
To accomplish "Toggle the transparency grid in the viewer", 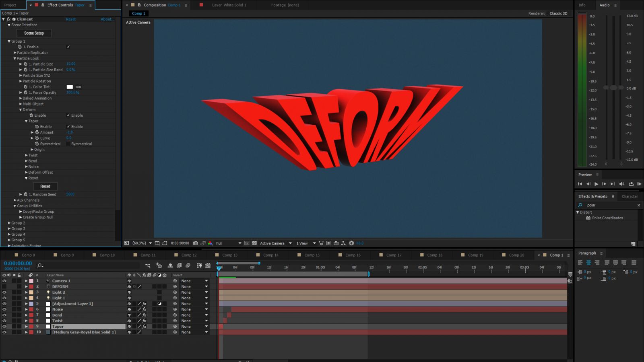I will [254, 243].
